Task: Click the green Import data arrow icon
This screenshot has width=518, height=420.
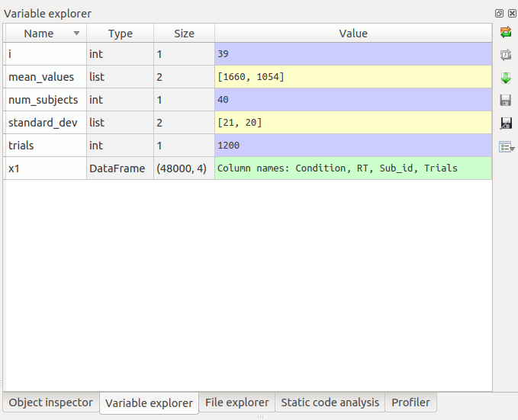Action: pos(506,78)
